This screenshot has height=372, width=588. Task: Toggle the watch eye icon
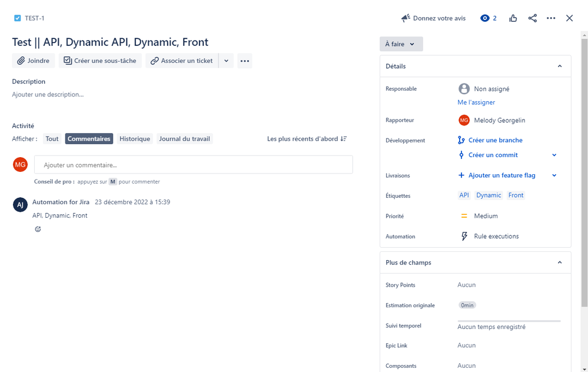pos(485,18)
